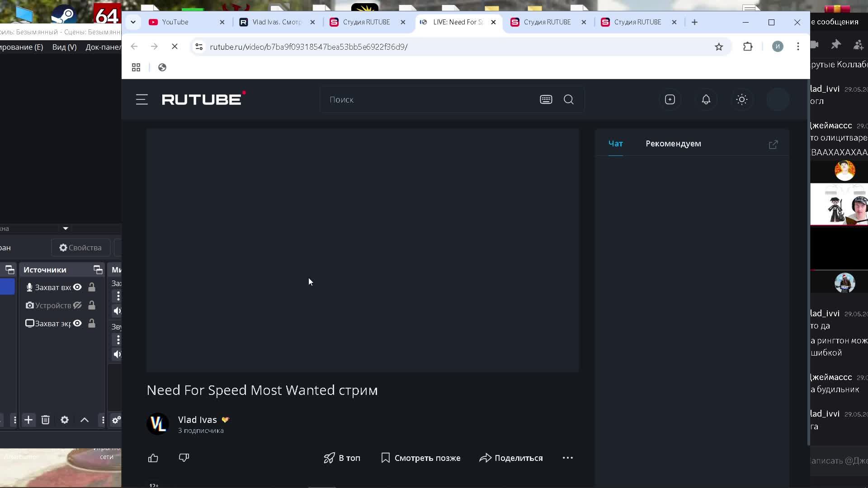This screenshot has height=488, width=868.
Task: Bookmark this page with star icon
Action: [x=719, y=47]
